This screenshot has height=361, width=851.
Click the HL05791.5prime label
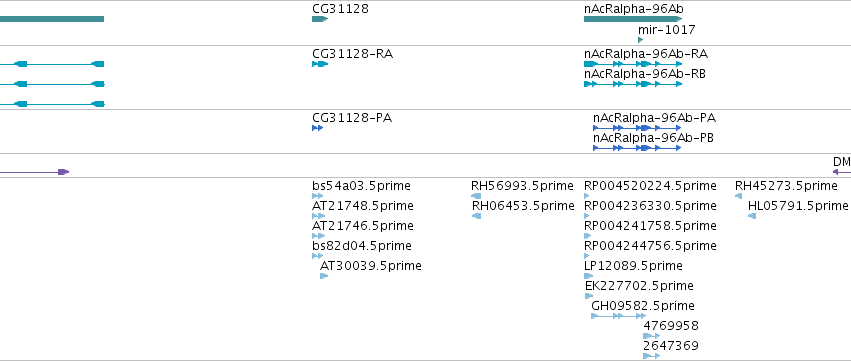(797, 206)
